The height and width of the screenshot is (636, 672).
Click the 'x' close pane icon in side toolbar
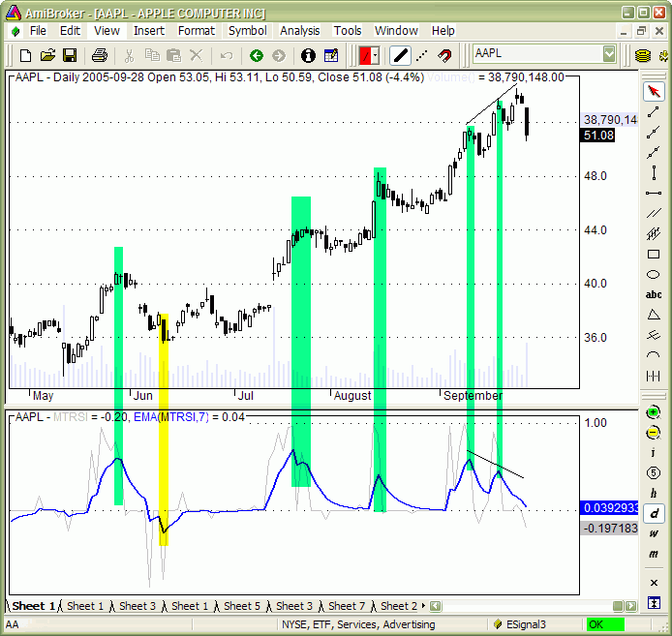(x=654, y=583)
